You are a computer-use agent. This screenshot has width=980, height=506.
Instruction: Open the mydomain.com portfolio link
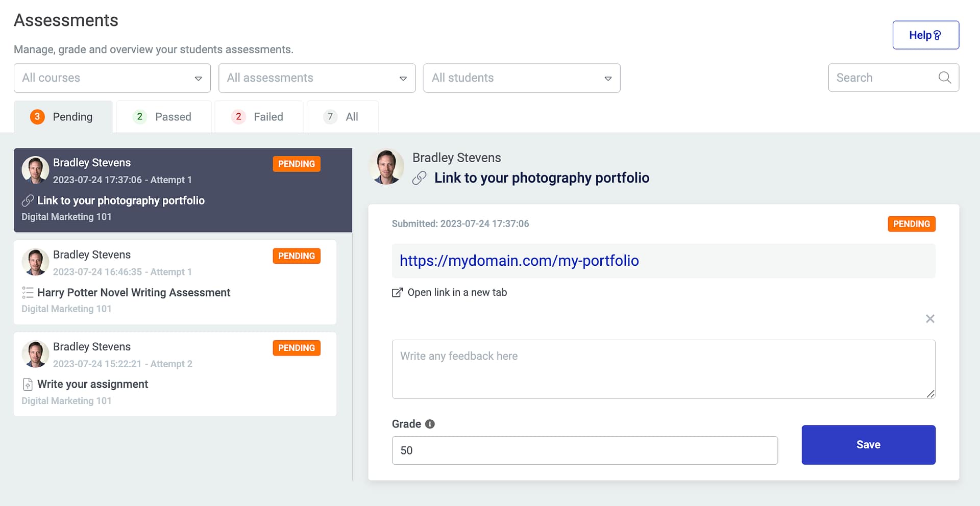(x=519, y=261)
